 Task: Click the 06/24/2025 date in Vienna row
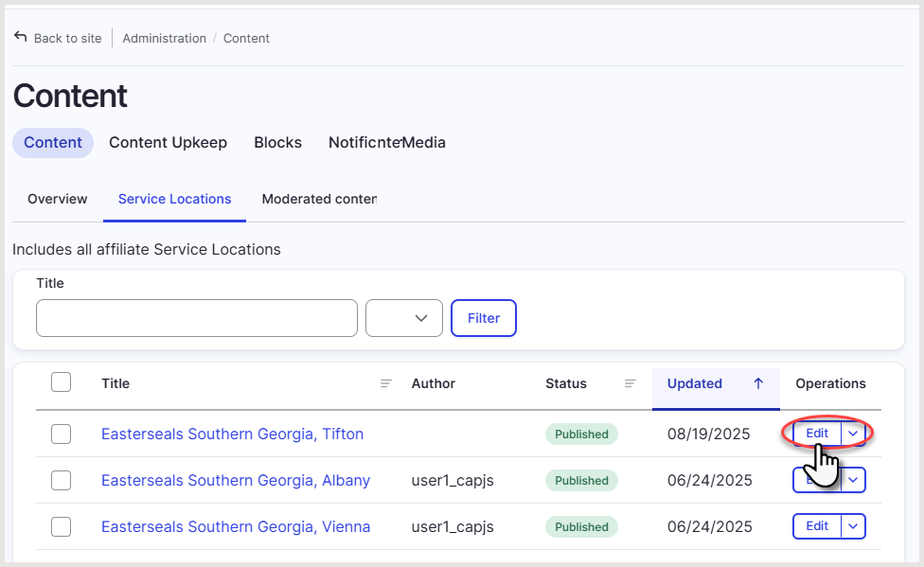tap(709, 526)
